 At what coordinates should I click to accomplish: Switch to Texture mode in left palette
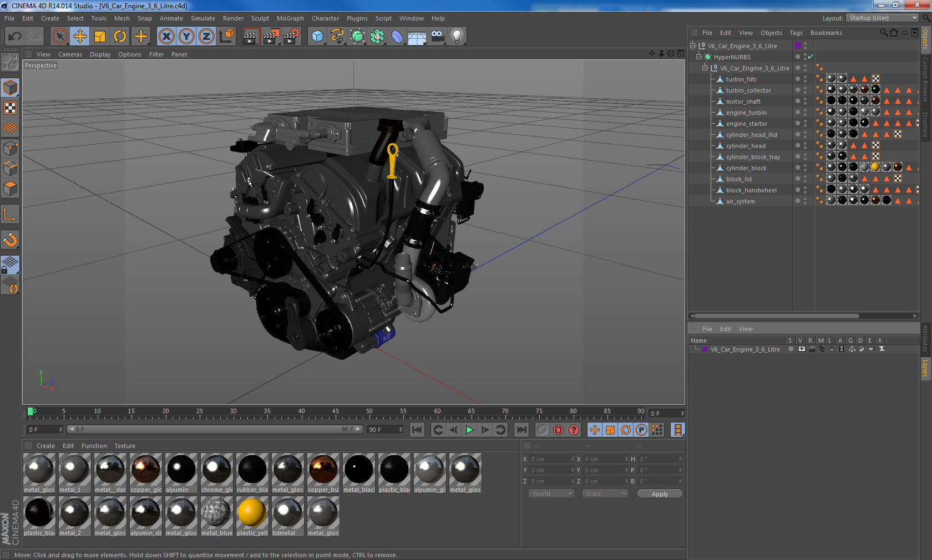(10, 108)
